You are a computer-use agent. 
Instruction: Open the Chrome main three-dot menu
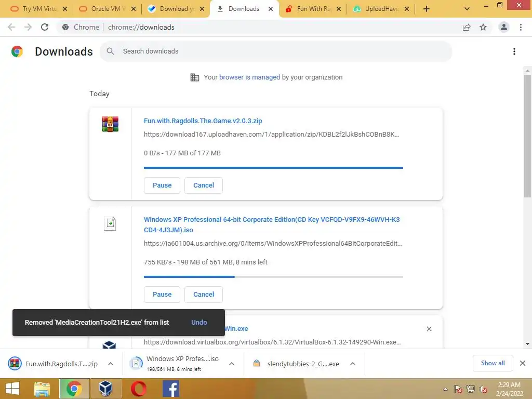tap(521, 27)
